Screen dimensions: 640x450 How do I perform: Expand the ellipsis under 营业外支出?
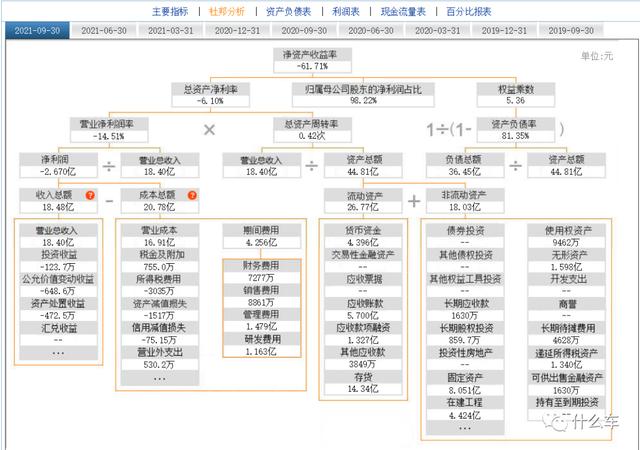click(x=160, y=379)
